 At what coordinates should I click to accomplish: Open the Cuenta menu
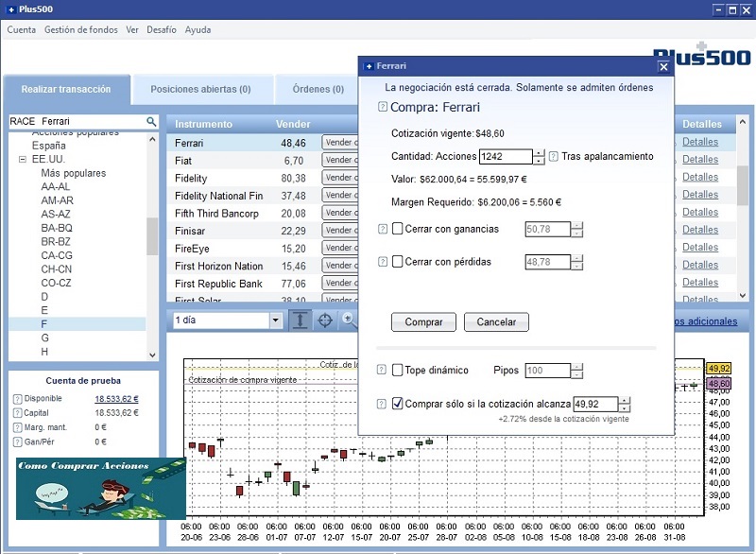click(21, 30)
